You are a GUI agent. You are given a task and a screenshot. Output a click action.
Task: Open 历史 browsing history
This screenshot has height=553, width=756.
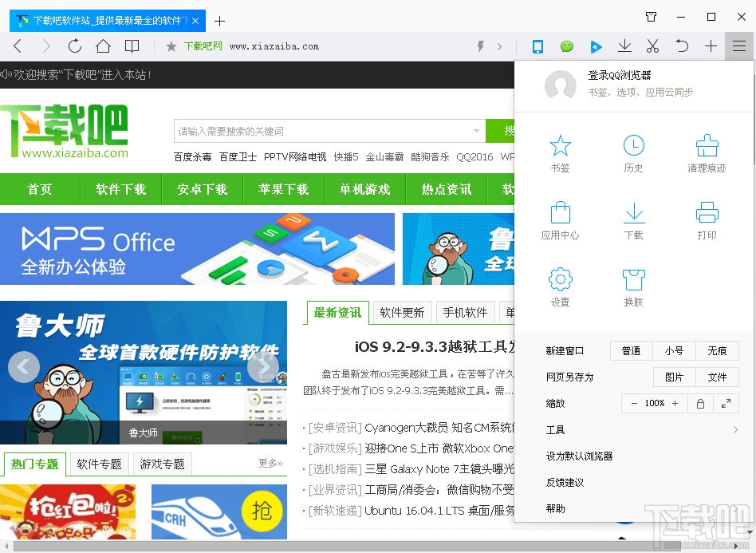click(x=633, y=152)
